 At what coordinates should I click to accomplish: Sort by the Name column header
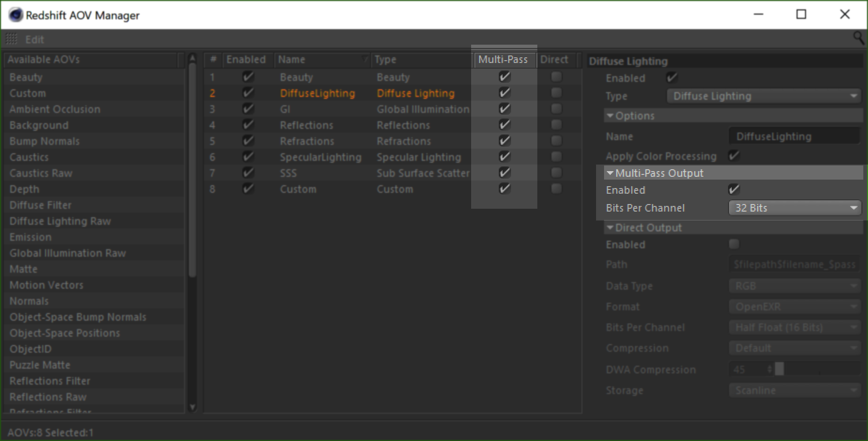tap(322, 60)
